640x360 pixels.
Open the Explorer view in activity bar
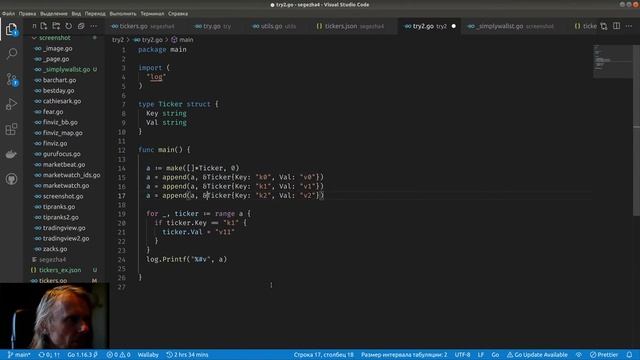(11, 29)
